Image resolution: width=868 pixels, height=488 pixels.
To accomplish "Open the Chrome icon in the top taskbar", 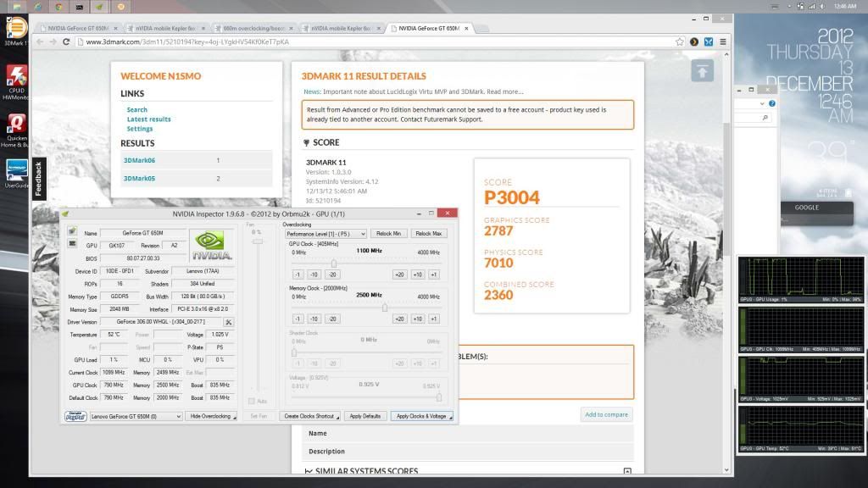I will pyautogui.click(x=58, y=7).
